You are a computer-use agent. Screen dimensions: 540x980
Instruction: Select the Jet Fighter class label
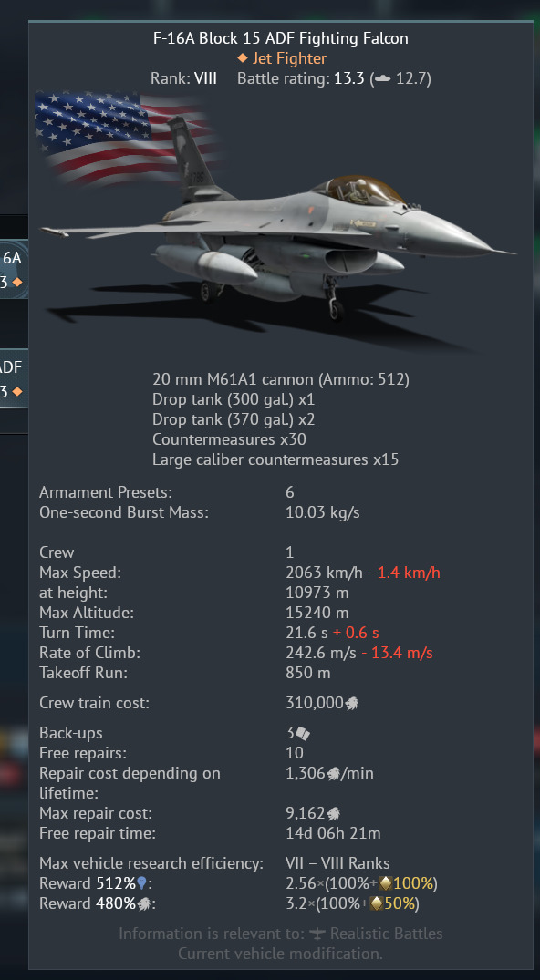[290, 58]
